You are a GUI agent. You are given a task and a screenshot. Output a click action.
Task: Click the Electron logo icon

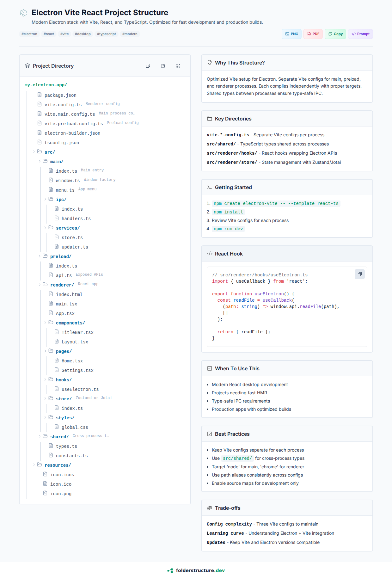(23, 13)
